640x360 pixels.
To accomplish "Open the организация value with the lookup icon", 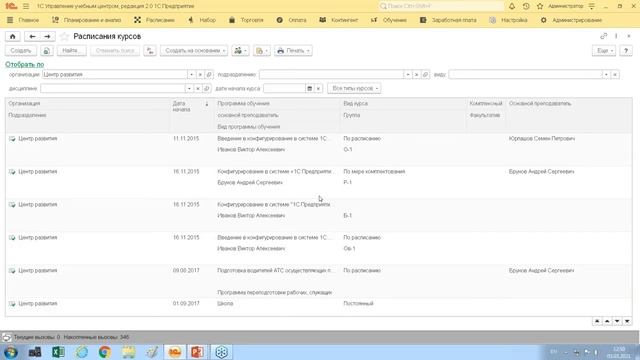I will [x=209, y=75].
